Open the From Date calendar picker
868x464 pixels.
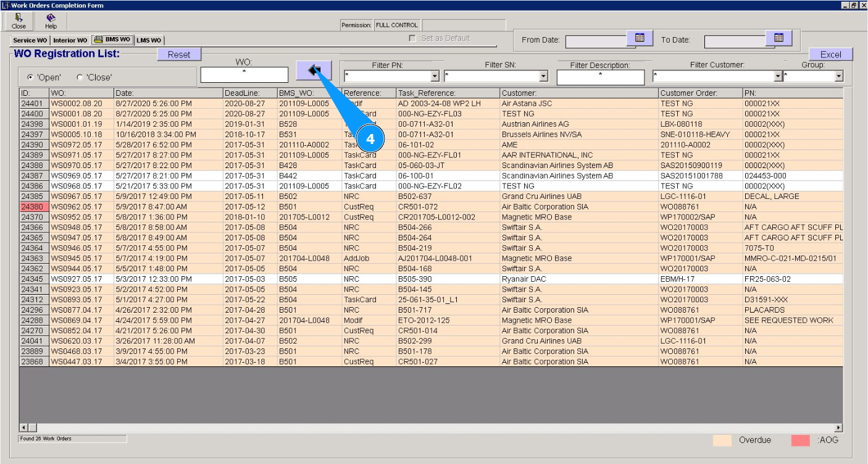[x=640, y=38]
